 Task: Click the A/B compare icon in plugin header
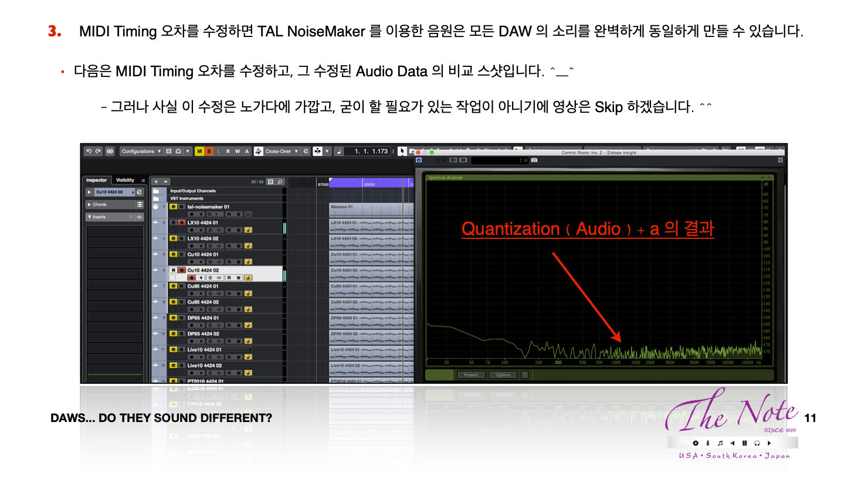tap(453, 160)
